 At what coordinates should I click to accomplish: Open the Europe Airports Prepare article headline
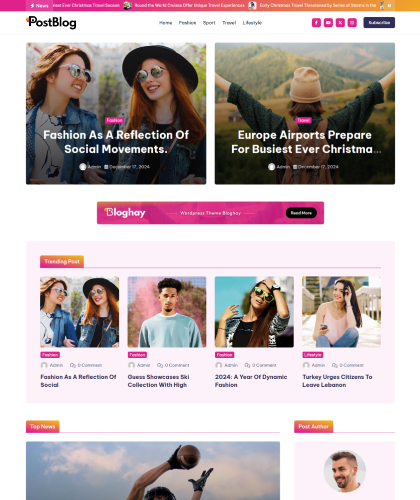tap(305, 142)
